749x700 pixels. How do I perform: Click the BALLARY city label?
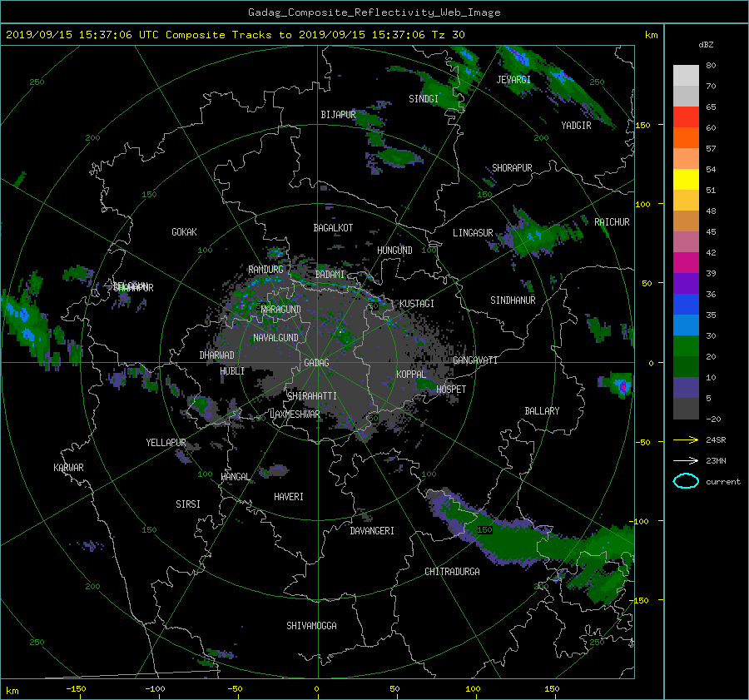pos(542,411)
